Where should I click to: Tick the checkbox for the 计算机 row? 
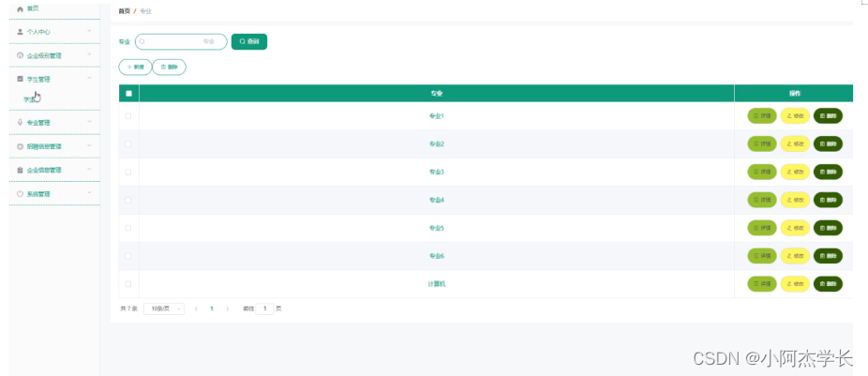(128, 284)
